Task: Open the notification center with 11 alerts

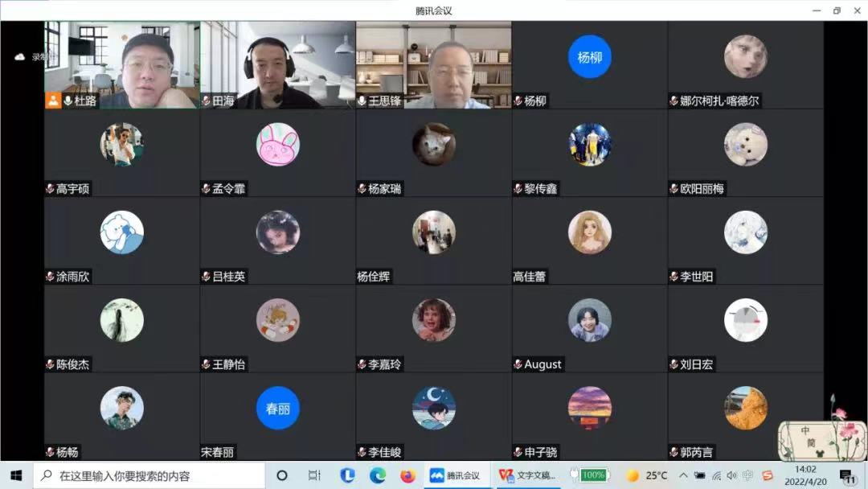Action: (x=846, y=476)
